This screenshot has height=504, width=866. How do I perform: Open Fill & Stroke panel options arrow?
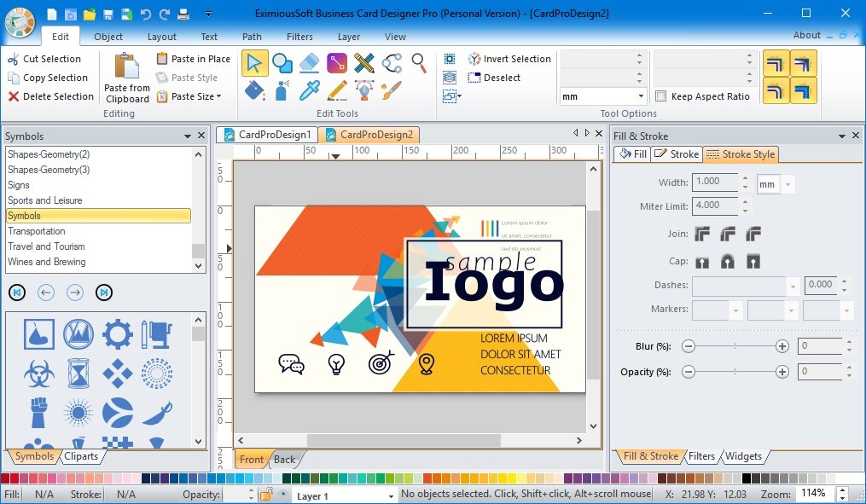click(842, 136)
